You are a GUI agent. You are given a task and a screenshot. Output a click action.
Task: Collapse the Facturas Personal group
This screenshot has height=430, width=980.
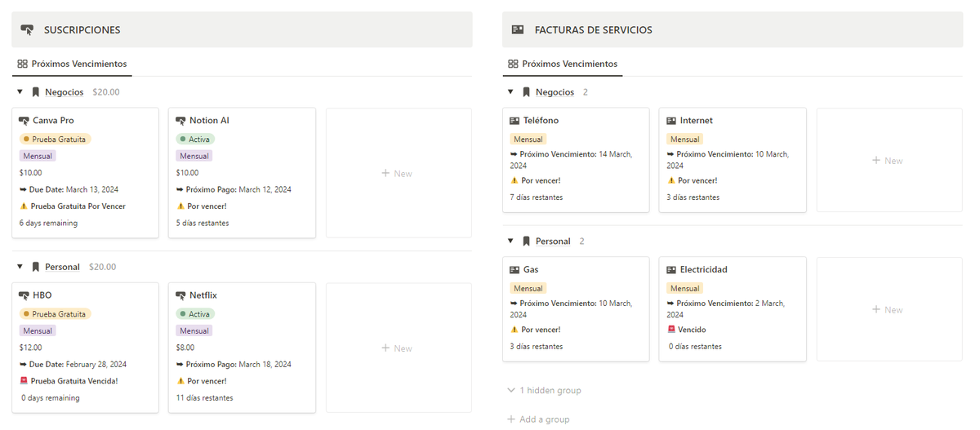[510, 242]
